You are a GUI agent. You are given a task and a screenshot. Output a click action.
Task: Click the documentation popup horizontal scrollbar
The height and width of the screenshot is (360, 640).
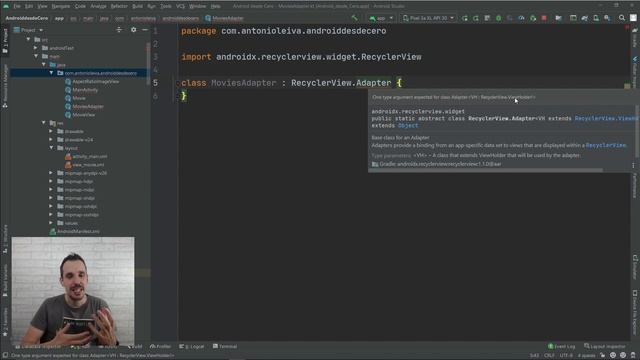tap(486, 170)
